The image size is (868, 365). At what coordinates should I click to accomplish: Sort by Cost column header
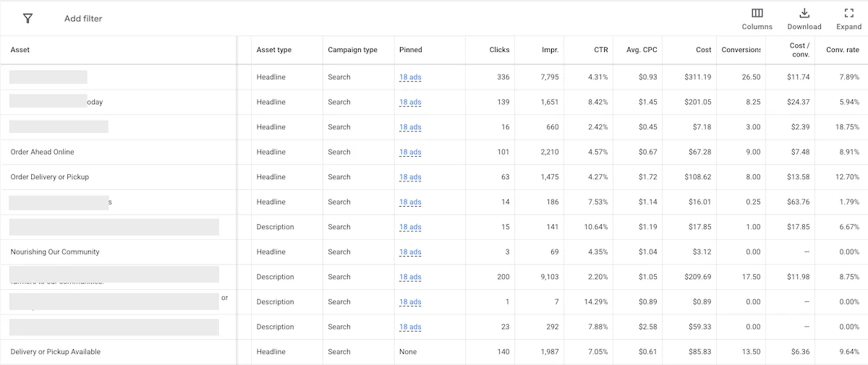coord(704,50)
